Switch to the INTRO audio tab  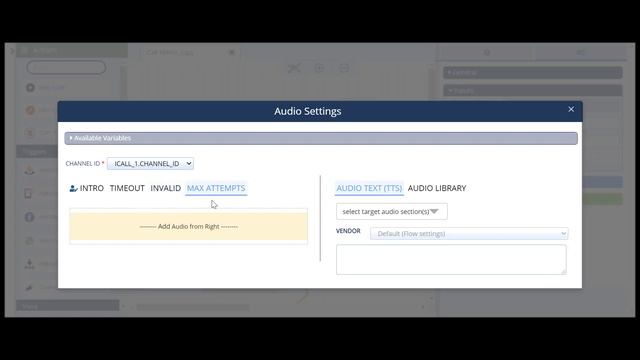pos(87,188)
